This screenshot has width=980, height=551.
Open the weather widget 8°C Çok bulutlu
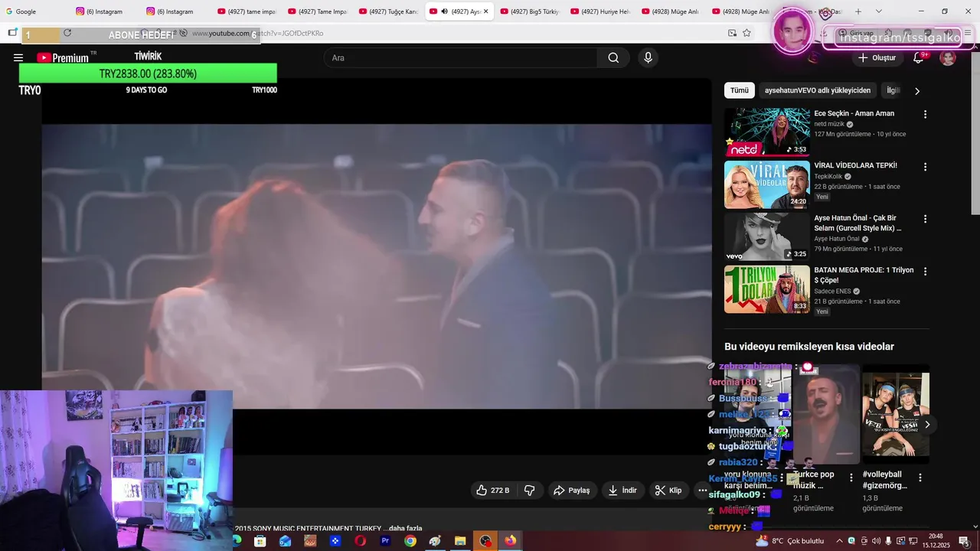pyautogui.click(x=789, y=541)
